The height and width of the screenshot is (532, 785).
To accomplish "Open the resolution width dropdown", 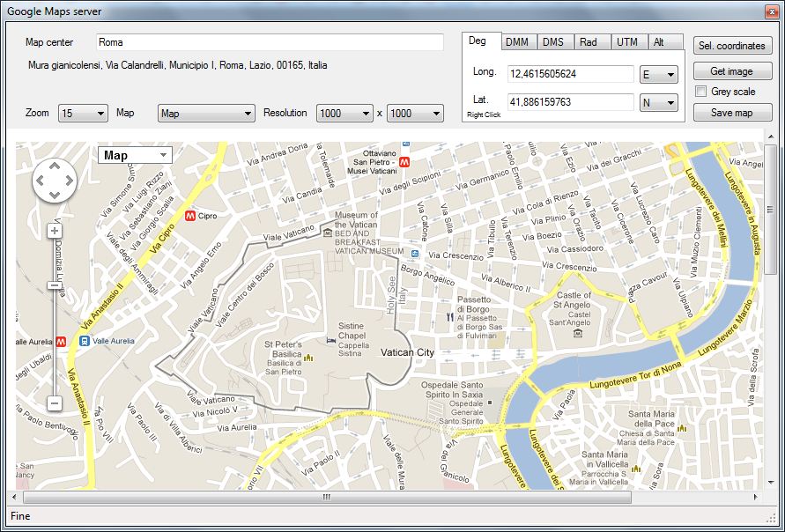I will tap(344, 113).
